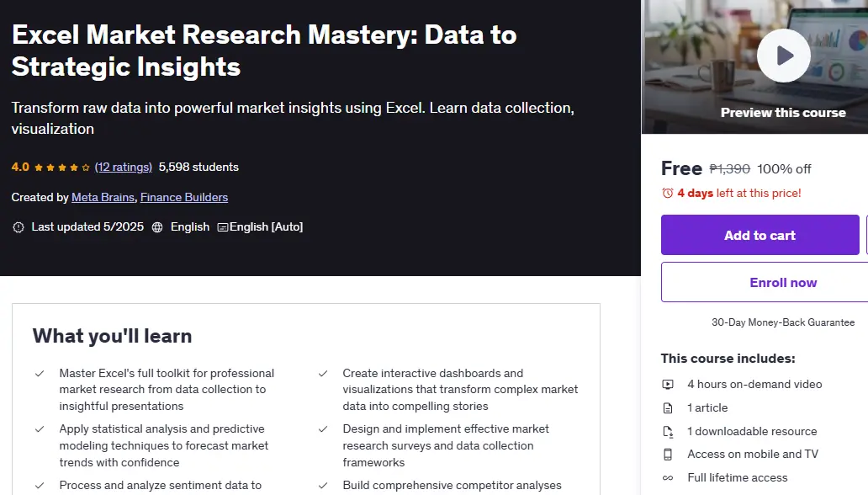Viewport: 868px width, 495px height.
Task: Open Finance Builders instructor profile
Action: point(184,197)
